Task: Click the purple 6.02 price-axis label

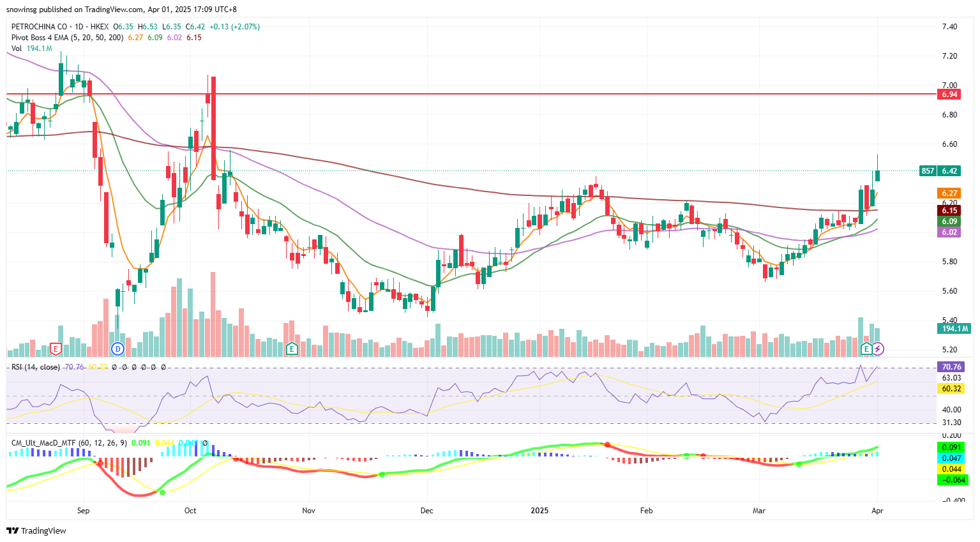Action: [949, 232]
